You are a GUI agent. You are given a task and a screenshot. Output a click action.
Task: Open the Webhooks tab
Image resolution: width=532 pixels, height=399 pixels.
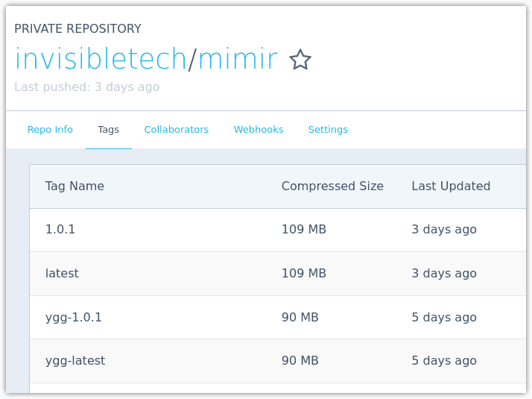coord(259,129)
